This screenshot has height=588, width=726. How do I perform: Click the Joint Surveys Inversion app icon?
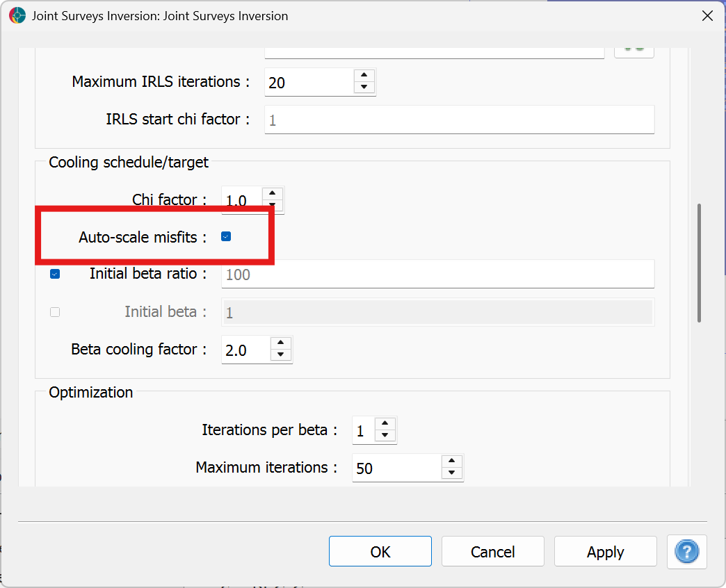pyautogui.click(x=17, y=16)
